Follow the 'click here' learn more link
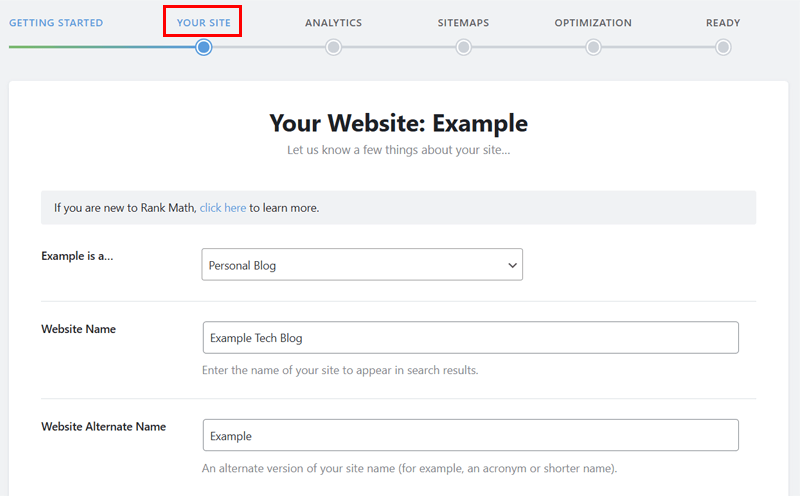800x496 pixels. tap(223, 208)
